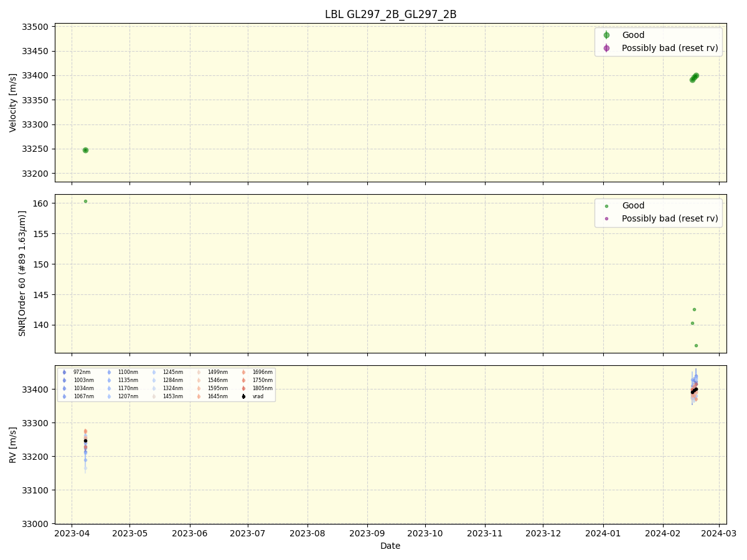Click the 1245nm legend marker
This screenshot has height=560, width=747.
pyautogui.click(x=154, y=372)
